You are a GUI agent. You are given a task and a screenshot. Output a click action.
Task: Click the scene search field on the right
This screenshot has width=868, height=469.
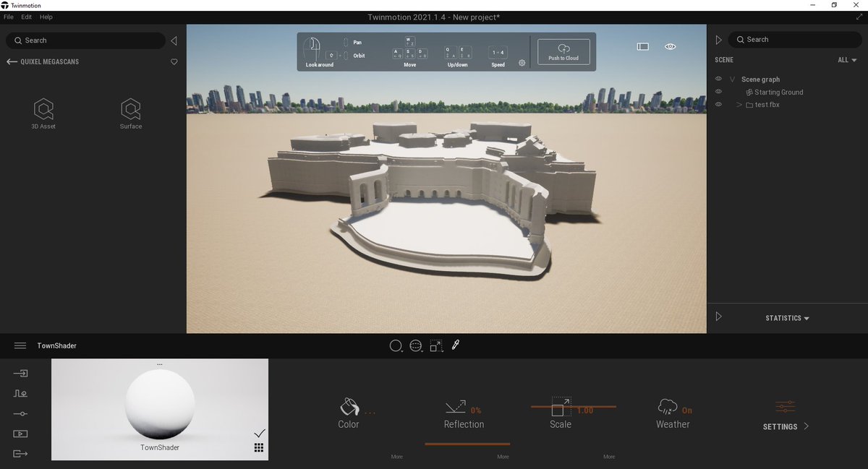coord(796,40)
